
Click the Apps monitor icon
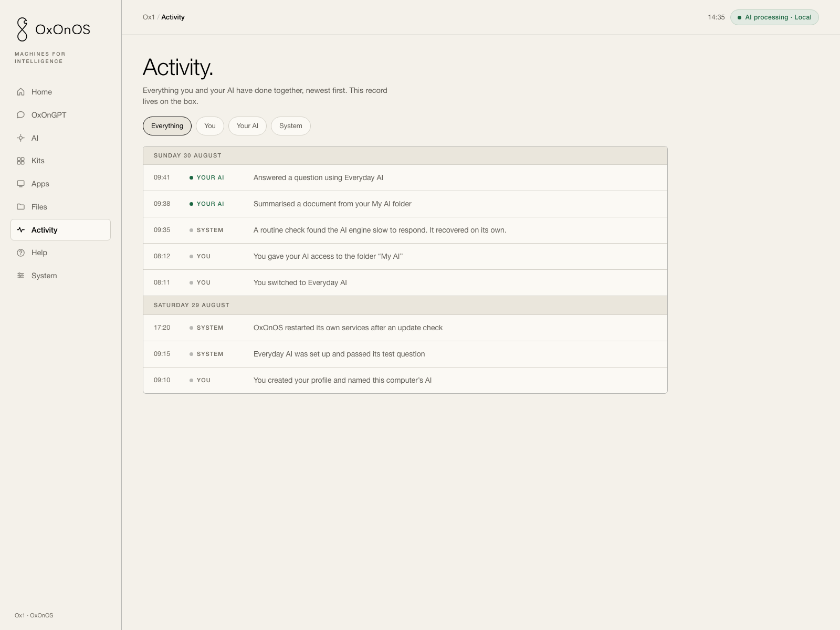[20, 184]
